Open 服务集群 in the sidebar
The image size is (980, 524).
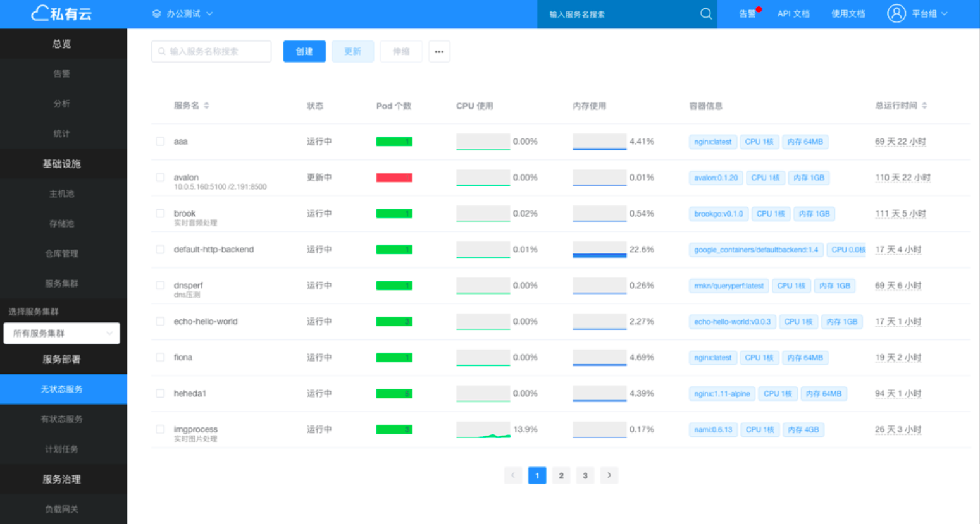(61, 283)
